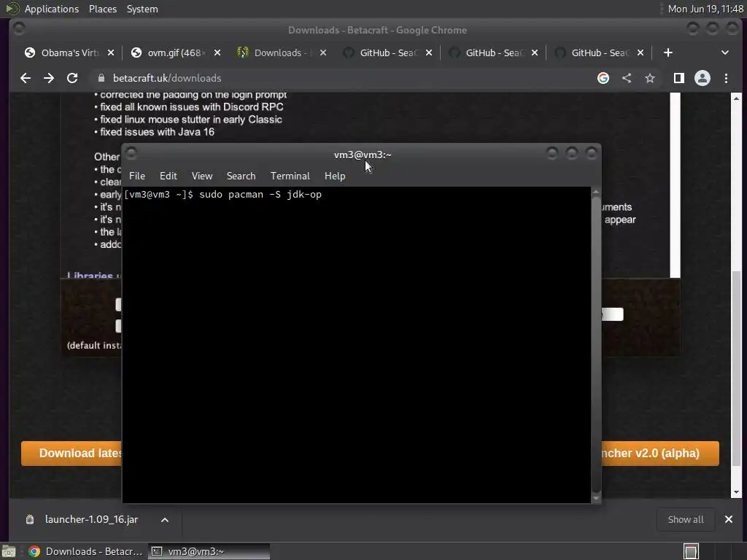747x560 pixels.
Task: Click the terminal command line text
Action: pos(222,194)
